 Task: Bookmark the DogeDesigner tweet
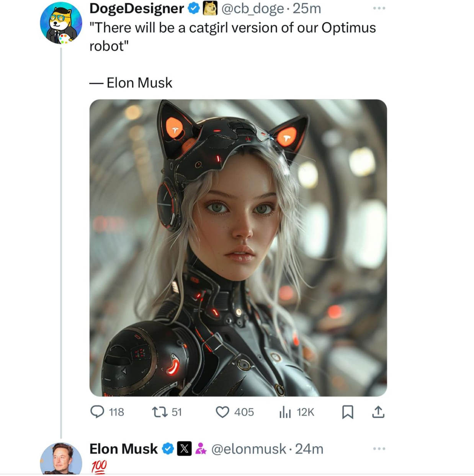348,412
